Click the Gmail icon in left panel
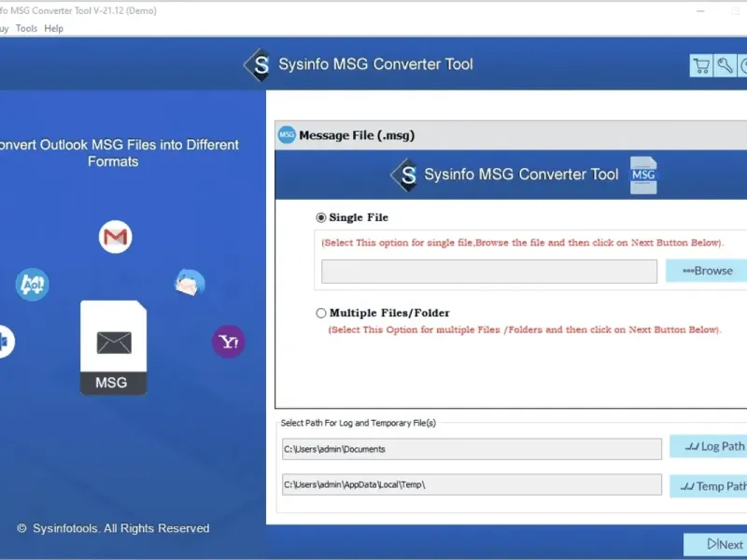Screen dimensions: 747x560 [x=115, y=237]
